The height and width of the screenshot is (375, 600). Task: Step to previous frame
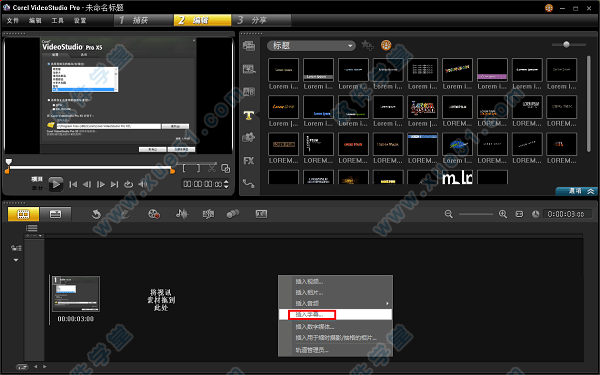coord(87,184)
